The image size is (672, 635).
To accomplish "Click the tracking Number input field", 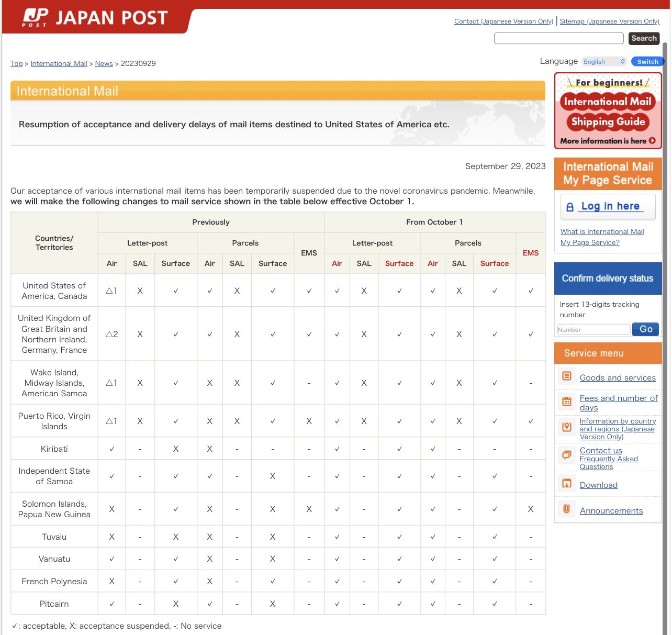I will [593, 329].
